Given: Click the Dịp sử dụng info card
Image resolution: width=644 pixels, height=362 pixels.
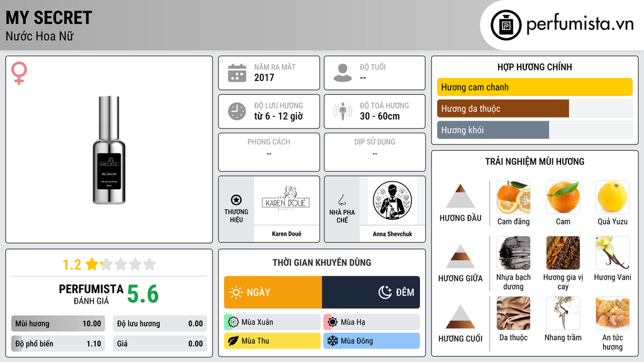Looking at the screenshot, I should pyautogui.click(x=375, y=152).
